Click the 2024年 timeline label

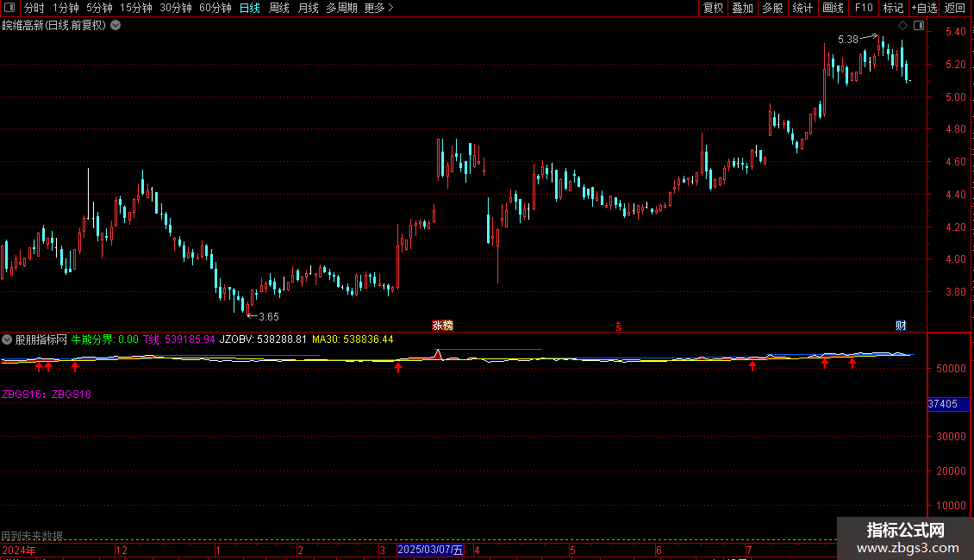[x=19, y=550]
